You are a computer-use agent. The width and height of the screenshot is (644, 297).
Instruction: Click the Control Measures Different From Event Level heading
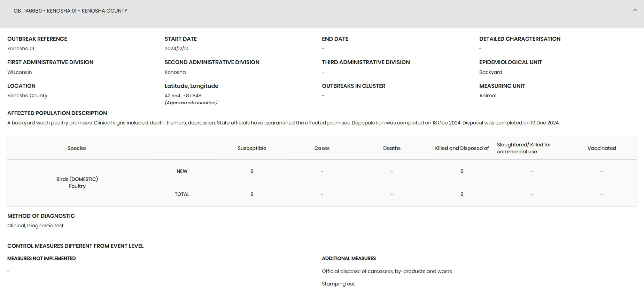[75, 246]
